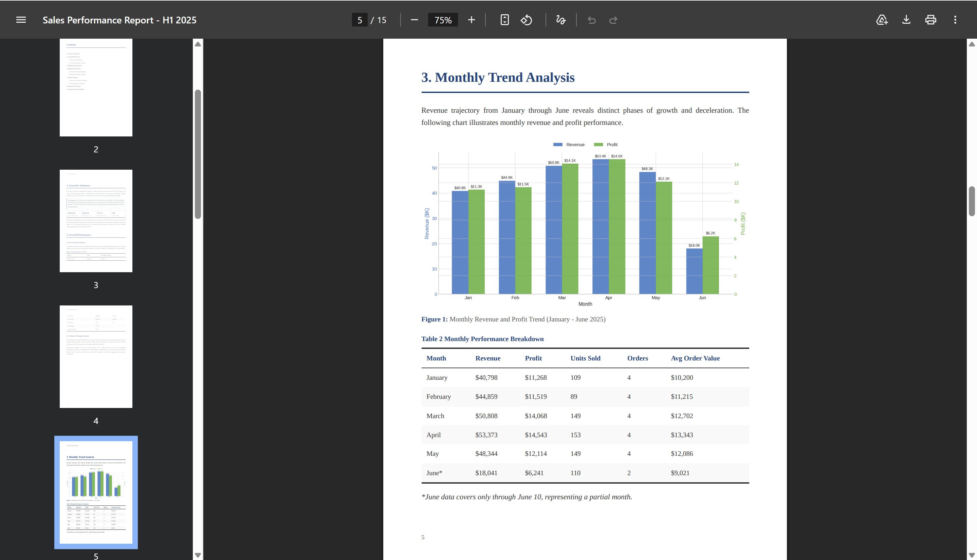Open page 3 thumbnail with Executive Summary
This screenshot has height=560, width=977.
pyautogui.click(x=96, y=221)
